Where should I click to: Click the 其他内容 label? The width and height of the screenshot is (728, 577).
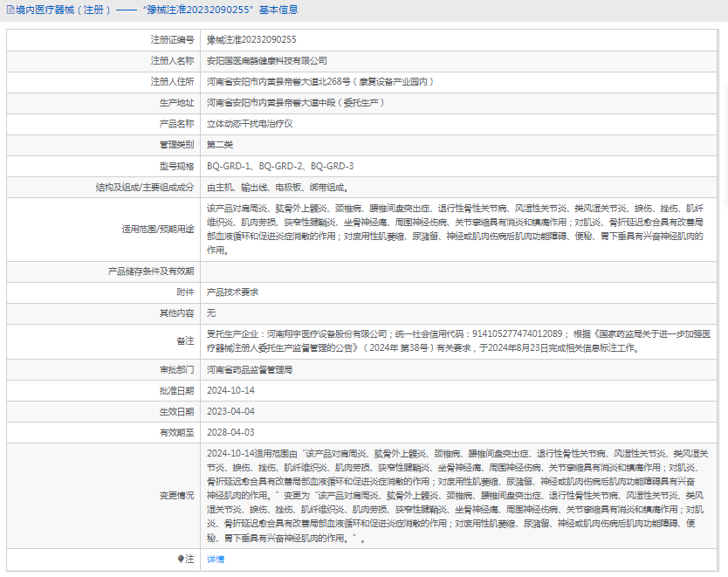[x=177, y=313]
